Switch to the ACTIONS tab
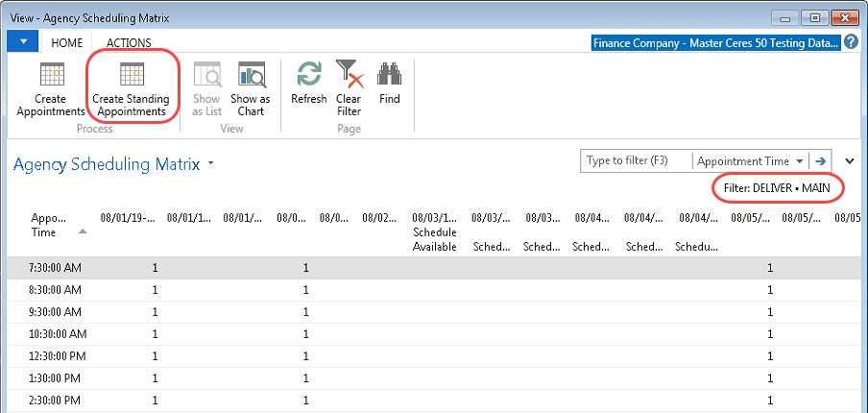868x413 pixels. pyautogui.click(x=129, y=43)
